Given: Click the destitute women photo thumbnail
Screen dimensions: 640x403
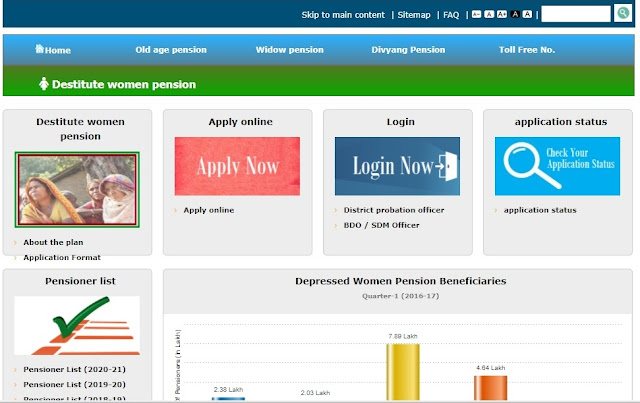Looking at the screenshot, I should pos(77,189).
